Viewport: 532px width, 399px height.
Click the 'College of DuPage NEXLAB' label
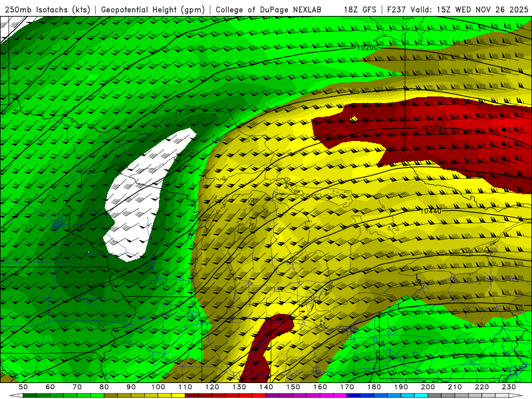point(269,9)
